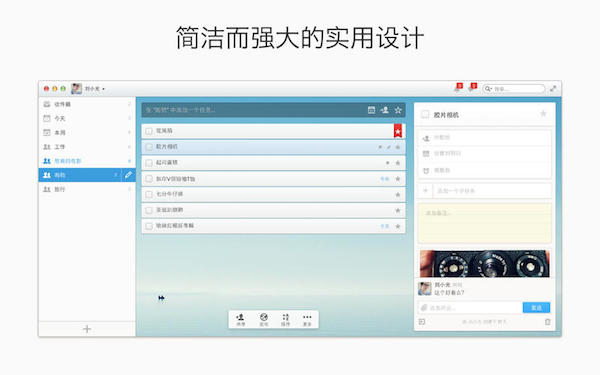Click the star icon in add-task bar
The height and width of the screenshot is (375, 600).
pyautogui.click(x=398, y=110)
